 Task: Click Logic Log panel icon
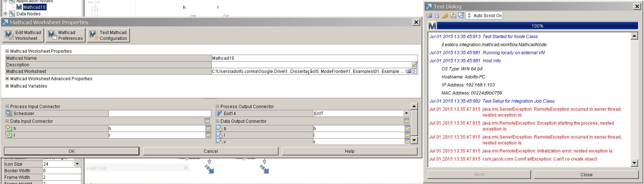point(186,168)
